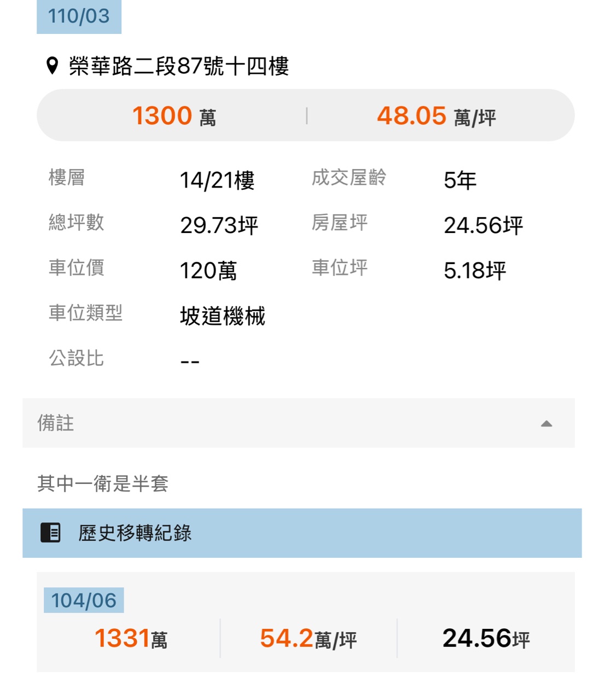
Task: Click the history transfer records book icon
Action: [x=50, y=533]
